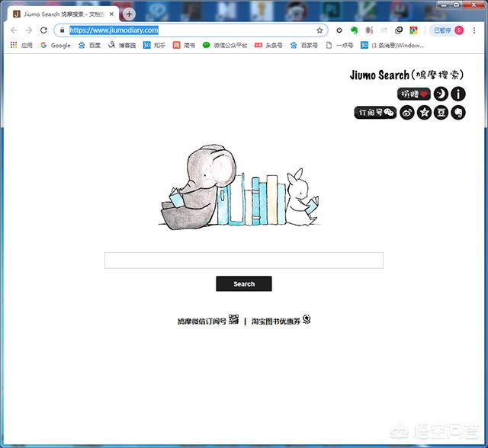The image size is (488, 448).
Task: Open the 头条号 bookmark
Action: click(x=268, y=46)
